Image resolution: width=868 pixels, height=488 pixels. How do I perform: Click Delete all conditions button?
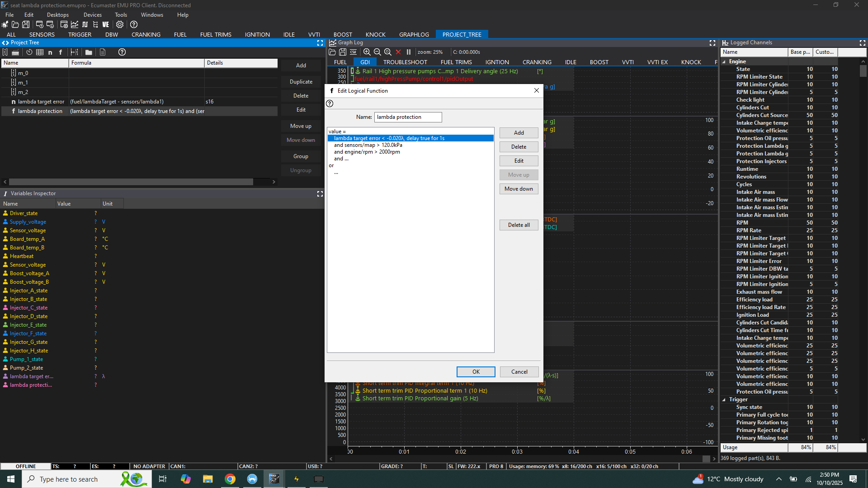(x=519, y=225)
